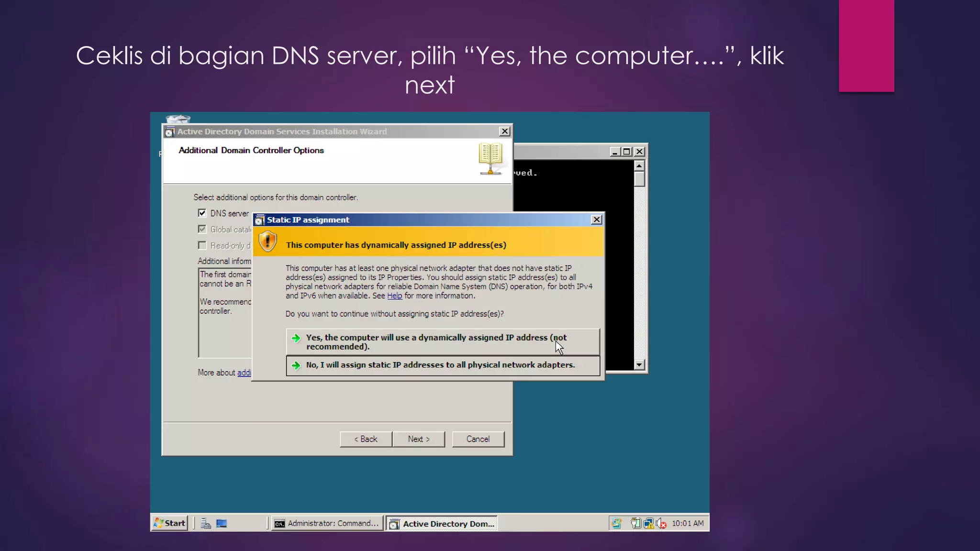The height and width of the screenshot is (551, 980).
Task: Maximize the command prompt window
Action: click(x=626, y=152)
